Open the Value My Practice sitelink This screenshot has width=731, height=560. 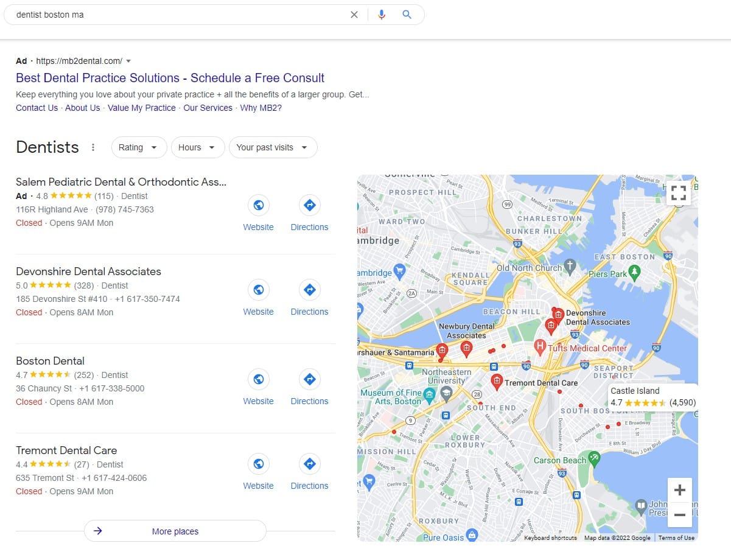tap(142, 108)
